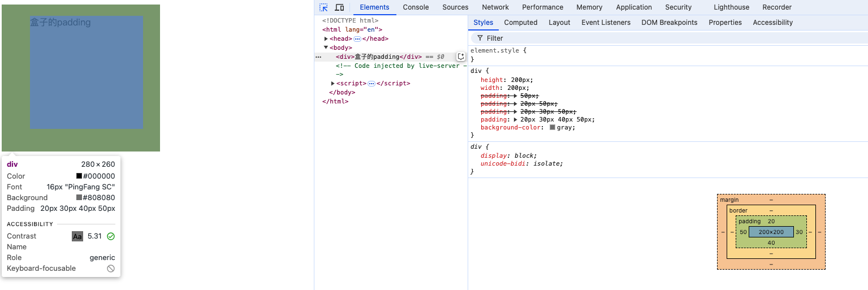Open the Sources tab
868x290 pixels.
(x=455, y=7)
